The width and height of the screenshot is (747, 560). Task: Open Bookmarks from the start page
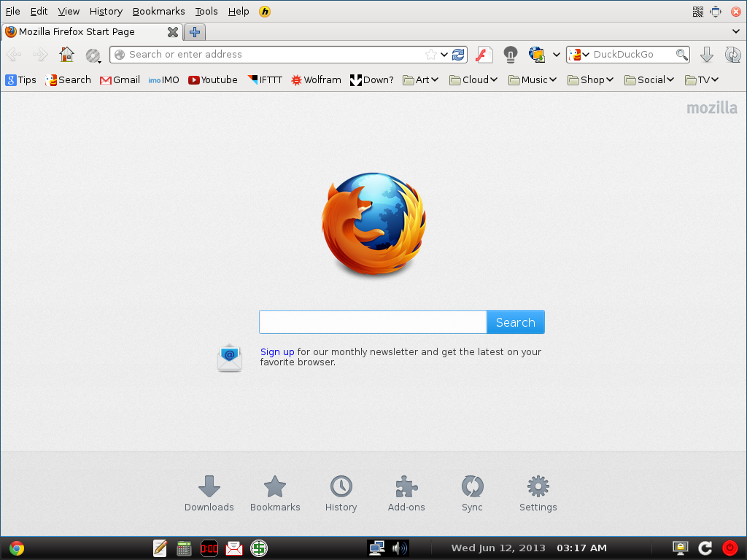pos(275,494)
